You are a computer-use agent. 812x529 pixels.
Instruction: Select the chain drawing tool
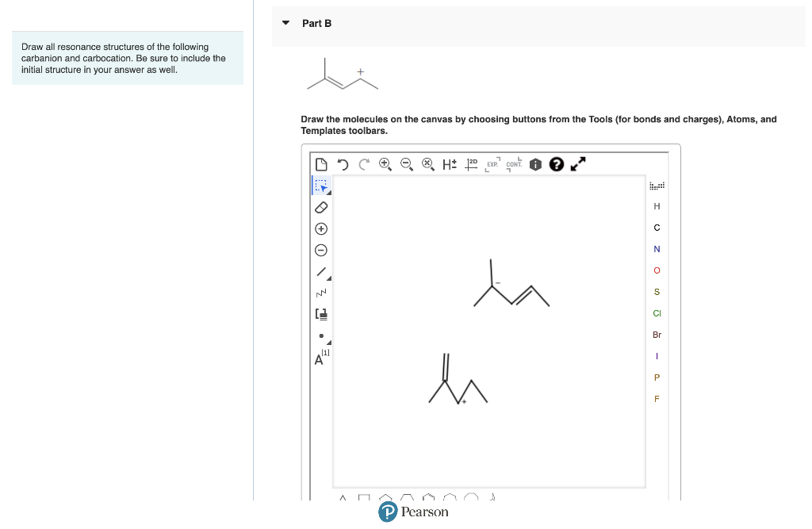(x=321, y=293)
